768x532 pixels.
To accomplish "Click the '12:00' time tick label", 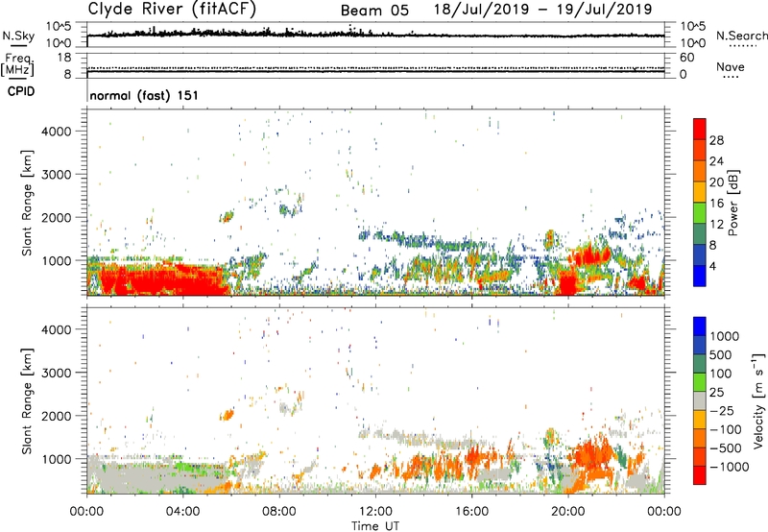I will (375, 512).
